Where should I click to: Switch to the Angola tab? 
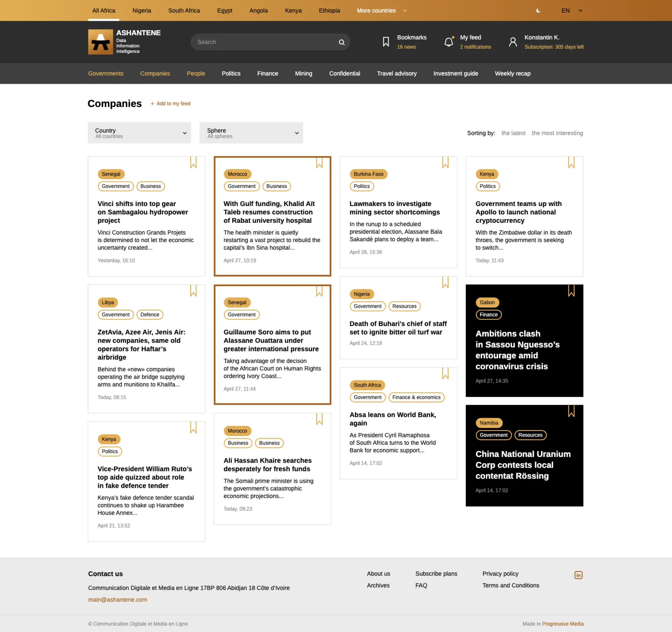(x=259, y=10)
